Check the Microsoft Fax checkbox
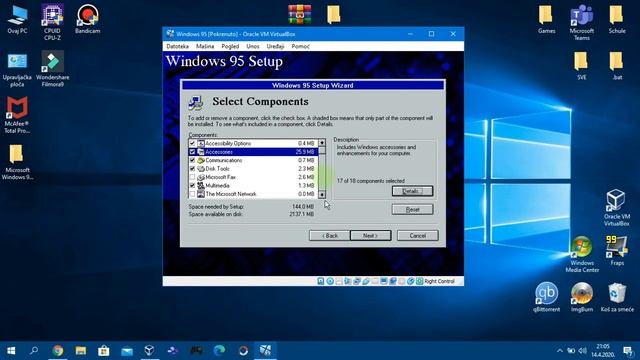 click(x=192, y=177)
